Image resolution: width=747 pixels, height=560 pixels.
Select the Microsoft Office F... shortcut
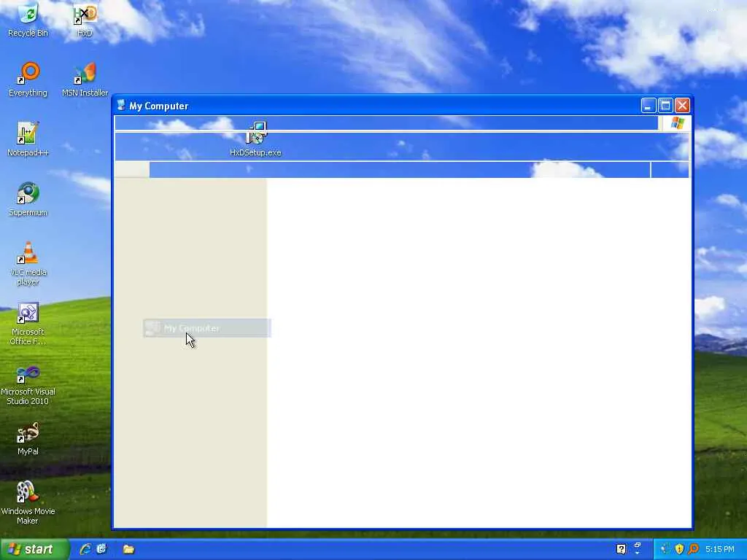[28, 323]
